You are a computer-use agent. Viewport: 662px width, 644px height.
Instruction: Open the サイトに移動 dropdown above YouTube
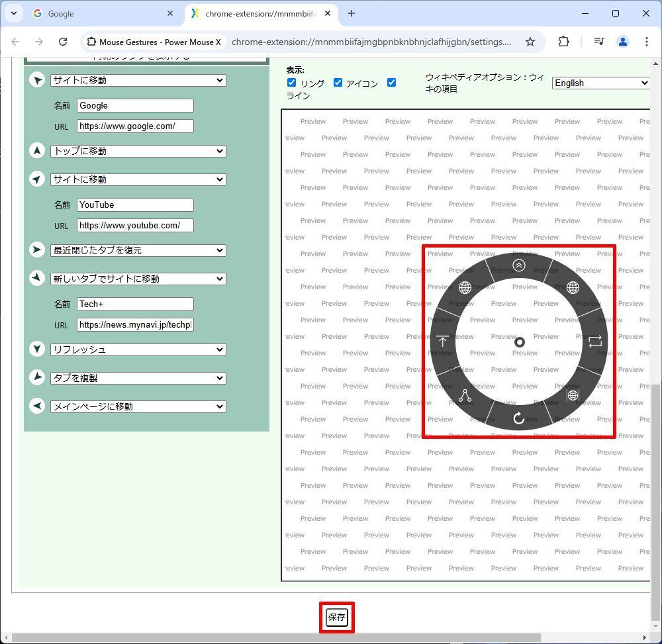point(138,179)
